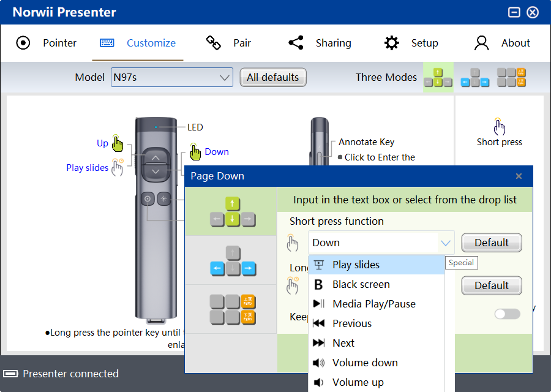This screenshot has width=551, height=392.
Task: Click the Play slides long-press hand icon
Action: (118, 167)
